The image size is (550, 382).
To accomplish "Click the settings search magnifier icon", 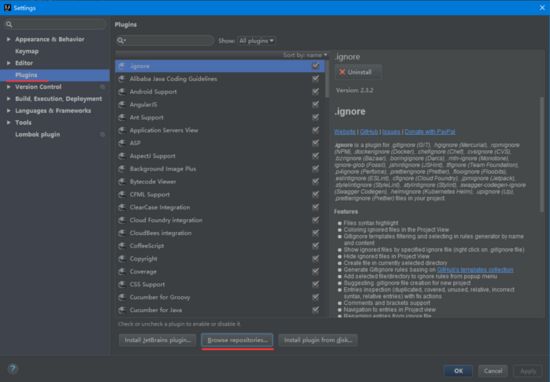I will [x=9, y=24].
